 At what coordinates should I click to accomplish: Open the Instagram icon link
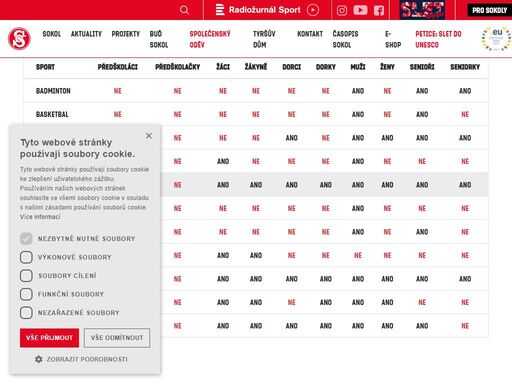point(342,11)
